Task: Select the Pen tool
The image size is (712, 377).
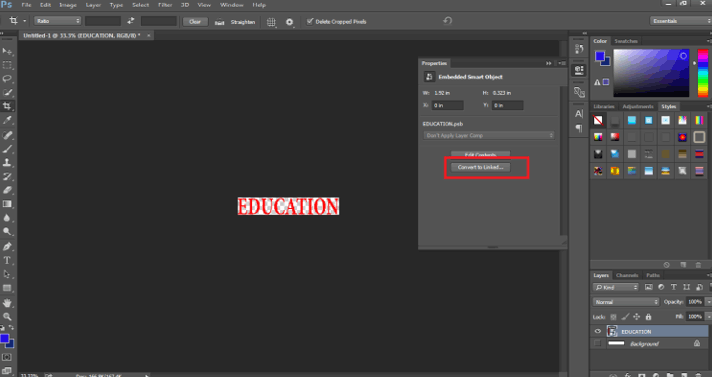Action: click(x=7, y=247)
